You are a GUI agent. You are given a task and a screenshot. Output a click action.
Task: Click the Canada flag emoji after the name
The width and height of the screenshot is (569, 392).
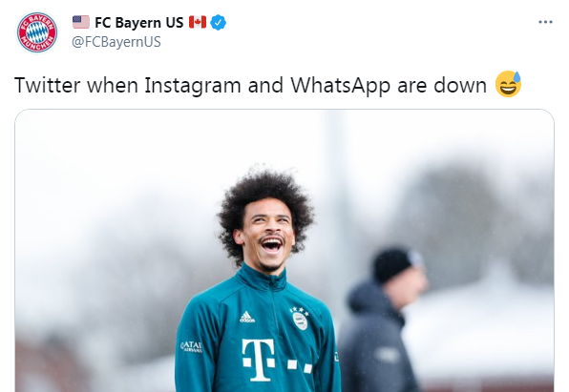pos(198,22)
